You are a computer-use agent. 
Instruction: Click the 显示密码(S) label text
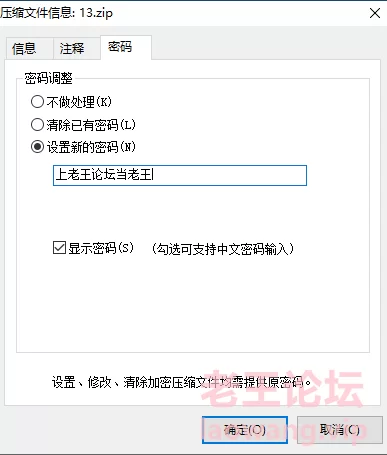[x=101, y=248]
